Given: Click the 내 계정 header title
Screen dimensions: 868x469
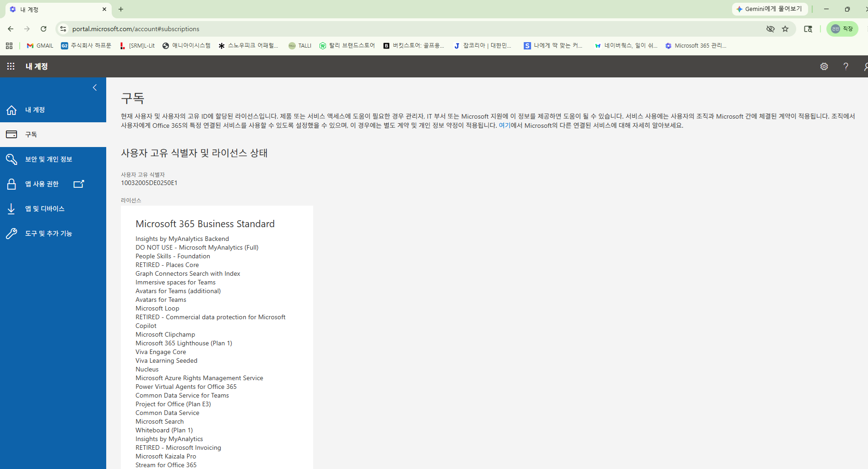Looking at the screenshot, I should tap(37, 66).
